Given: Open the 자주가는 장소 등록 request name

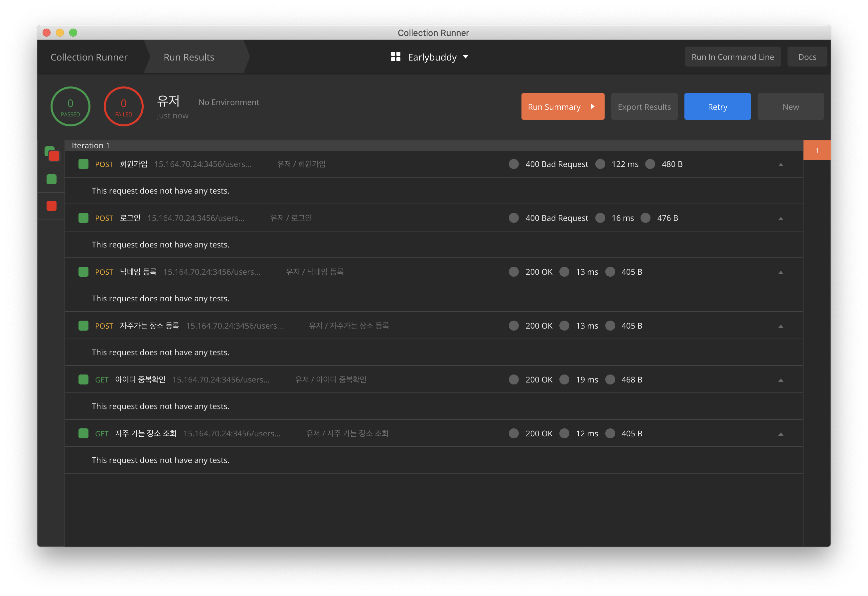Looking at the screenshot, I should point(149,326).
